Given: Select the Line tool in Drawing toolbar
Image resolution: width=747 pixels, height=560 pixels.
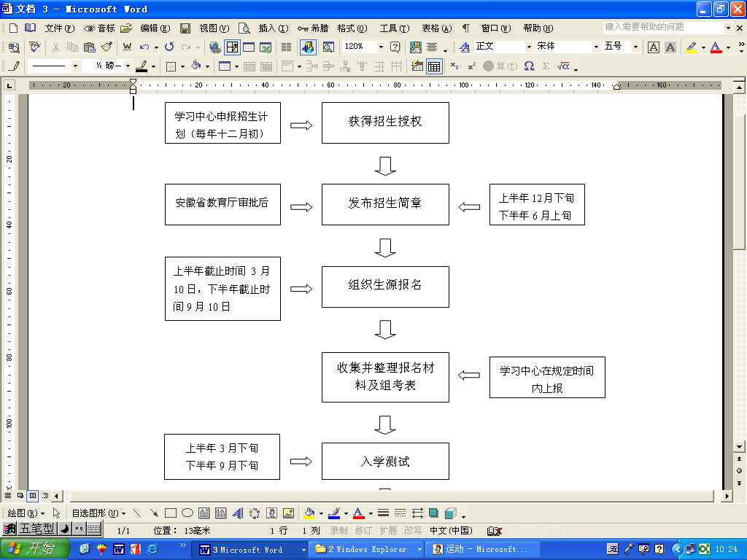Looking at the screenshot, I should pos(137,513).
